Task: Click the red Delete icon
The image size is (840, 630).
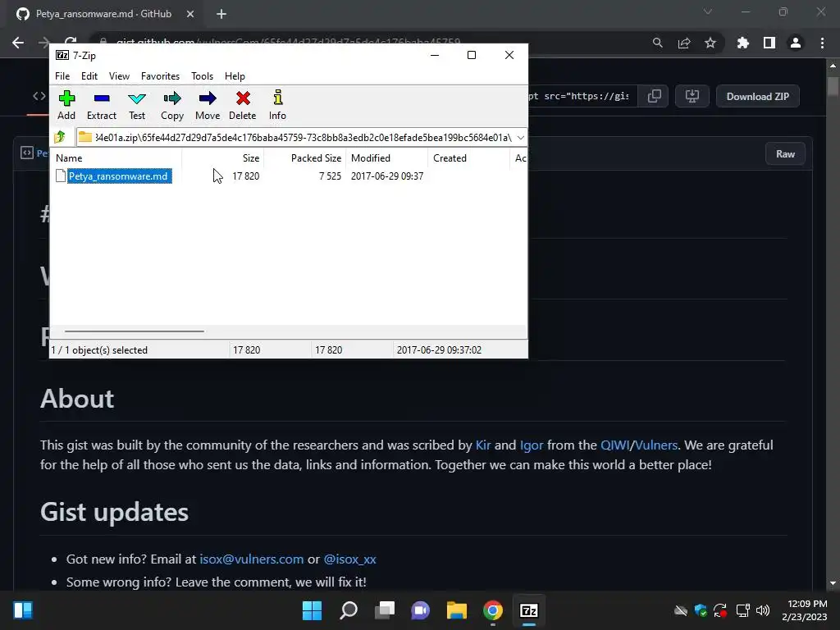Action: pos(243,105)
